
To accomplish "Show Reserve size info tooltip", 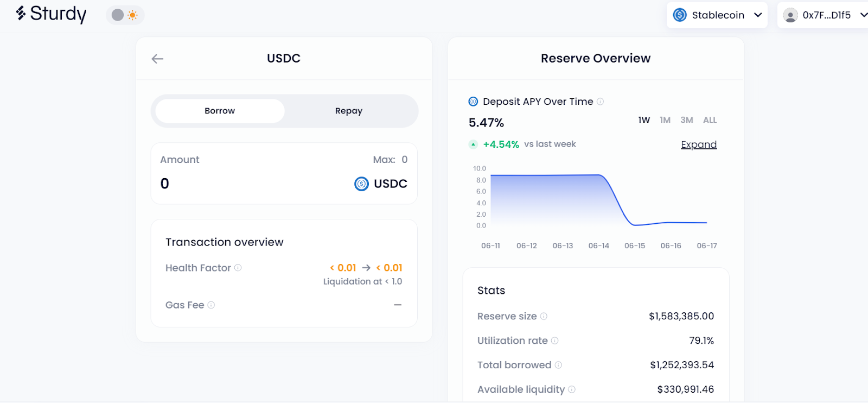I will (544, 316).
